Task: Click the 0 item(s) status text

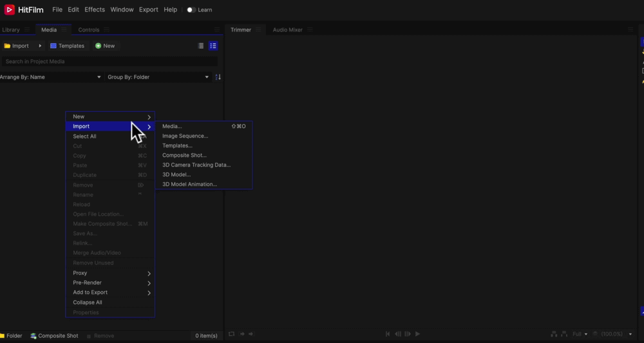Action: [206, 336]
